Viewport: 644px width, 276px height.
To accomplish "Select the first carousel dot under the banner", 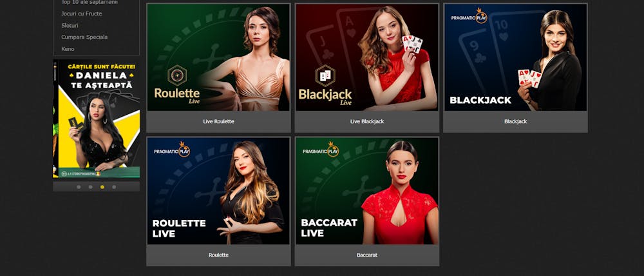I will (x=79, y=187).
